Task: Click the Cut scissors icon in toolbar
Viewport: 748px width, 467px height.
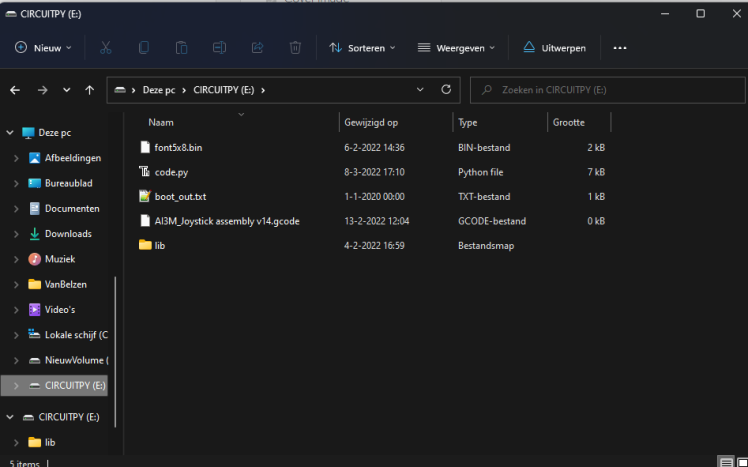Action: [x=106, y=48]
